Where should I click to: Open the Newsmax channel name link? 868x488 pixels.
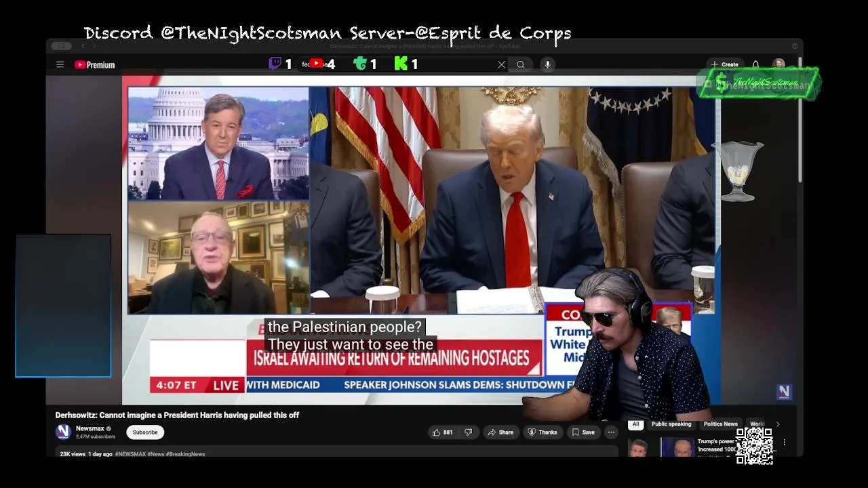(x=89, y=428)
